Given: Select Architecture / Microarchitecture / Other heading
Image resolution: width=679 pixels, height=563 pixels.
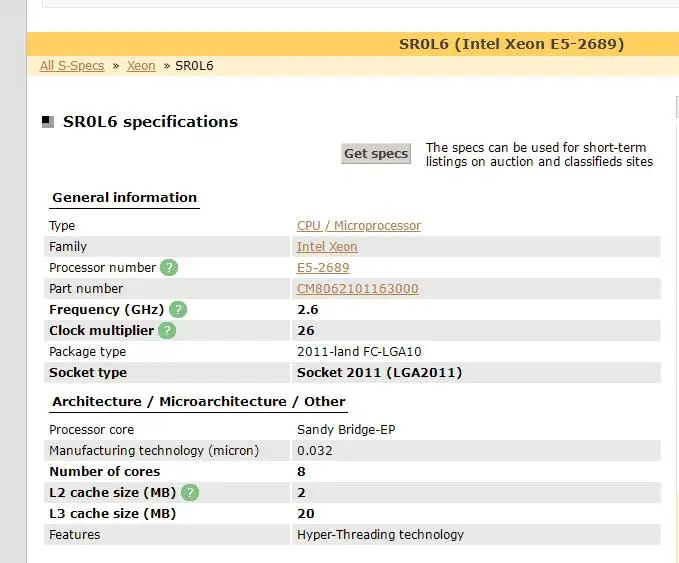Looking at the screenshot, I should [x=199, y=401].
